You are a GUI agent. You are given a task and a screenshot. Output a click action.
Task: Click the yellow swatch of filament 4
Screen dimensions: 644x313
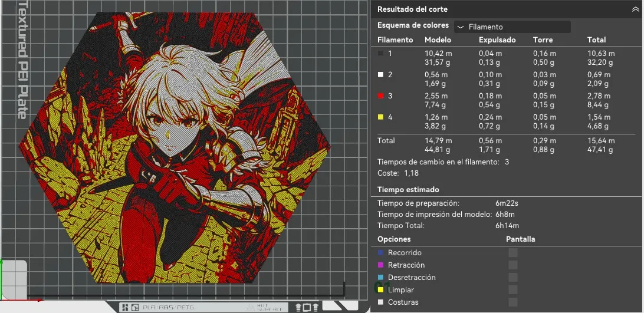[380, 117]
